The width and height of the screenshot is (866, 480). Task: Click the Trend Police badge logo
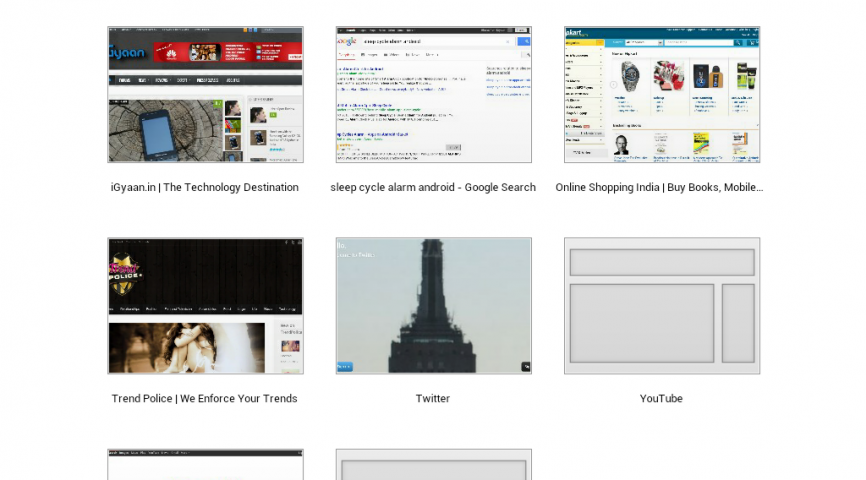pyautogui.click(x=128, y=274)
